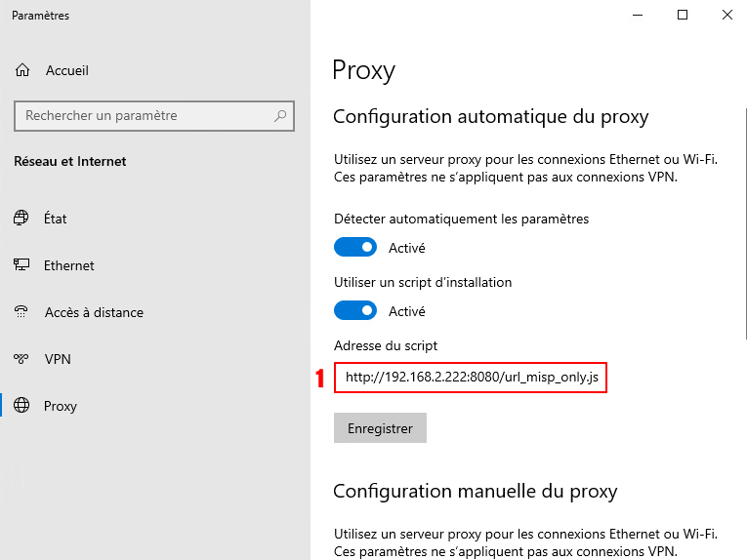This screenshot has width=747, height=560.
Task: Disable Détecter automatiquement les paramètres toggle
Action: point(355,248)
